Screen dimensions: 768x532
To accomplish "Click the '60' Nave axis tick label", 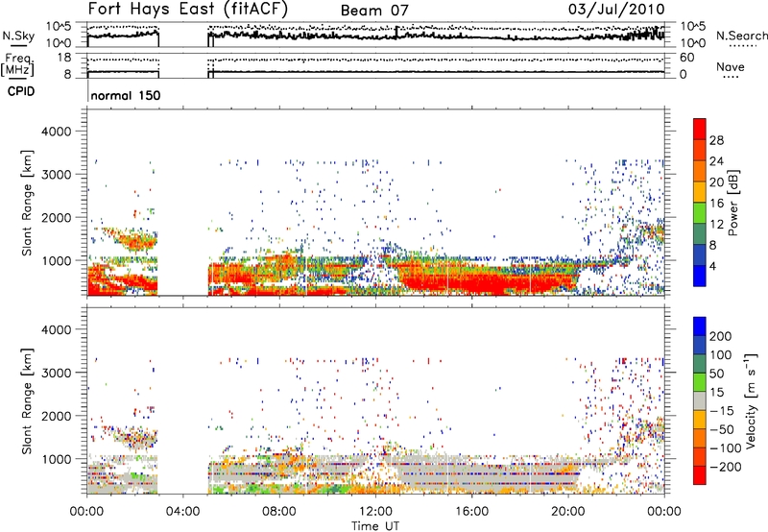I will point(686,58).
